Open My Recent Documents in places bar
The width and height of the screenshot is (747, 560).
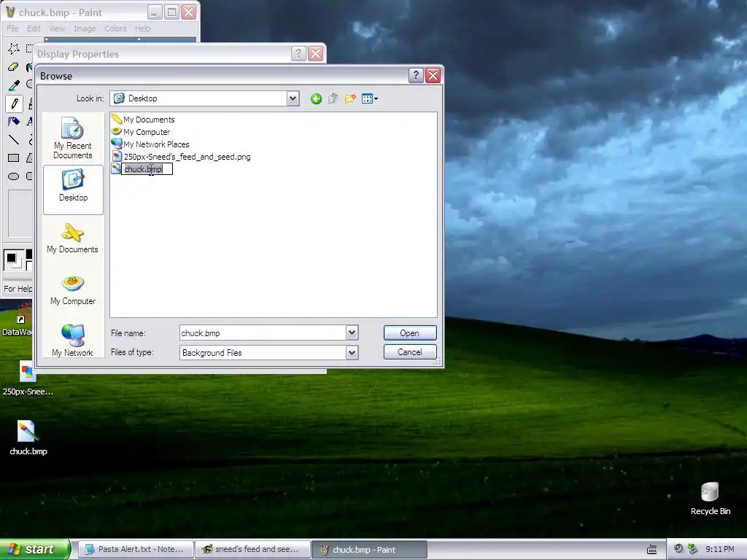point(72,138)
